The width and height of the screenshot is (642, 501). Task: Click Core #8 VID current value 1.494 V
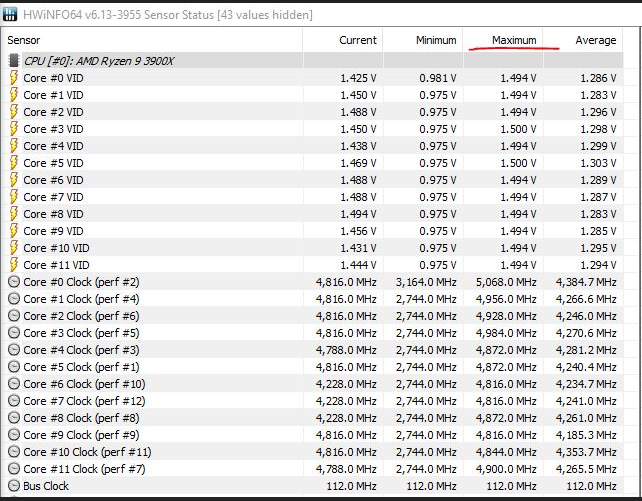358,214
